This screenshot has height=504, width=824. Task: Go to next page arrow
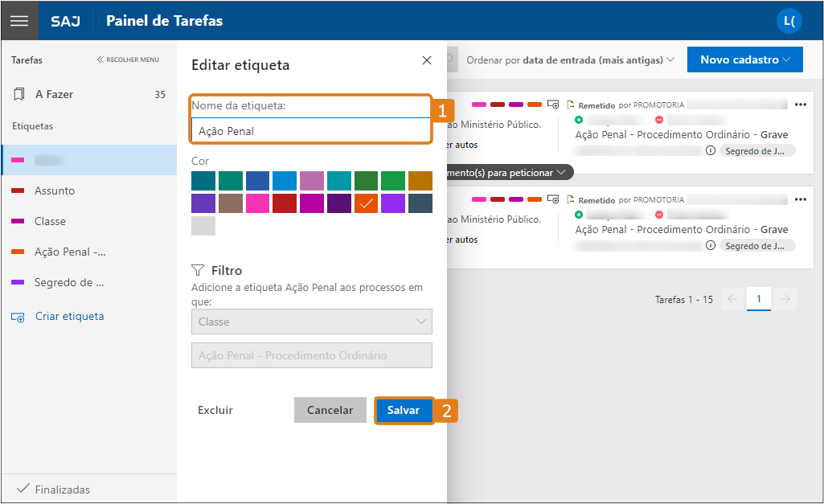[785, 299]
